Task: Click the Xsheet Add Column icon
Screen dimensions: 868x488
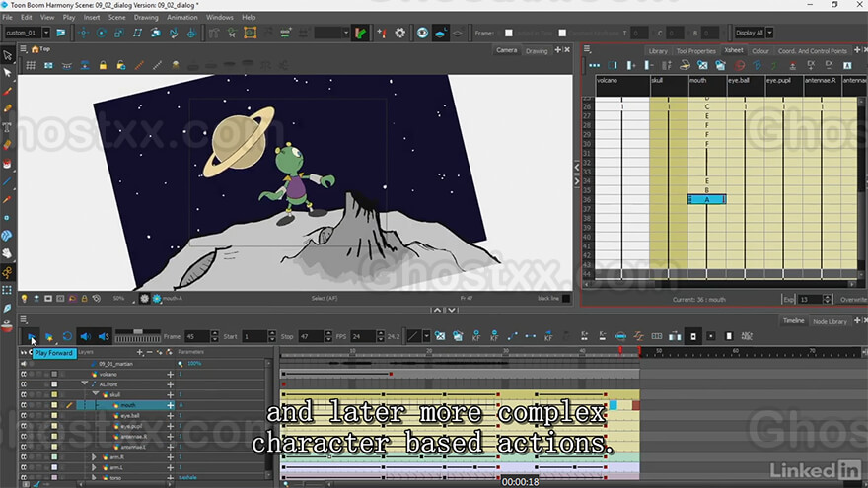Action: (630, 65)
